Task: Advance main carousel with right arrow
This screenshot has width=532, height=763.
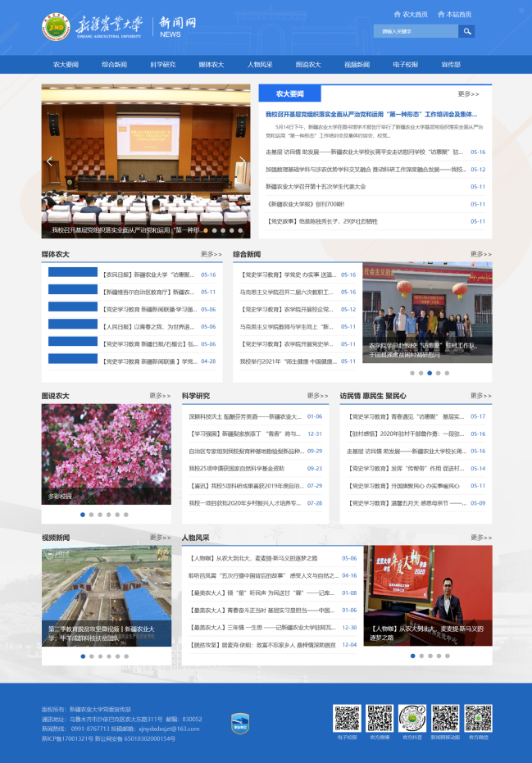Action: point(241,161)
